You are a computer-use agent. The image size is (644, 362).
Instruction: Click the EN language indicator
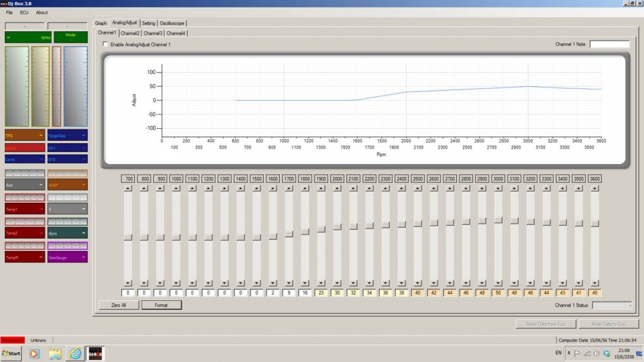[x=558, y=353]
